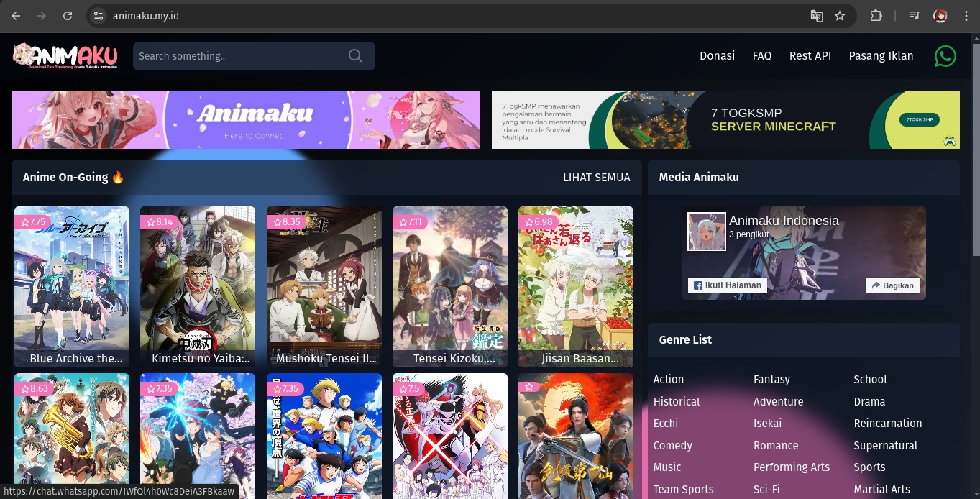Select the Fantasy genre
The height and width of the screenshot is (499, 980).
tap(771, 380)
